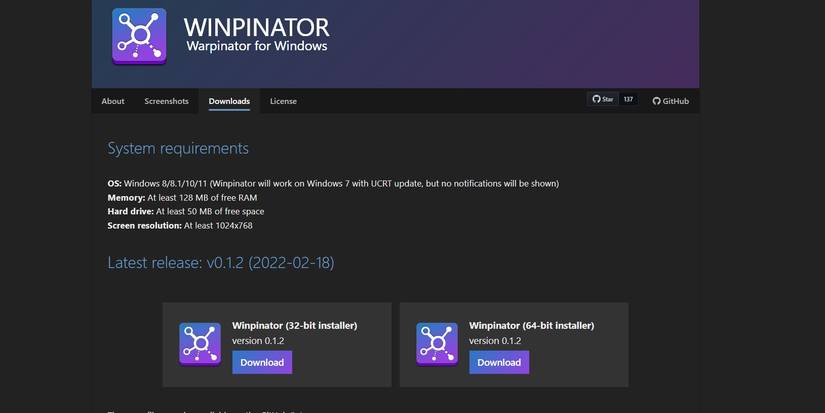825x413 pixels.
Task: Click the 137 star count
Action: pos(628,99)
